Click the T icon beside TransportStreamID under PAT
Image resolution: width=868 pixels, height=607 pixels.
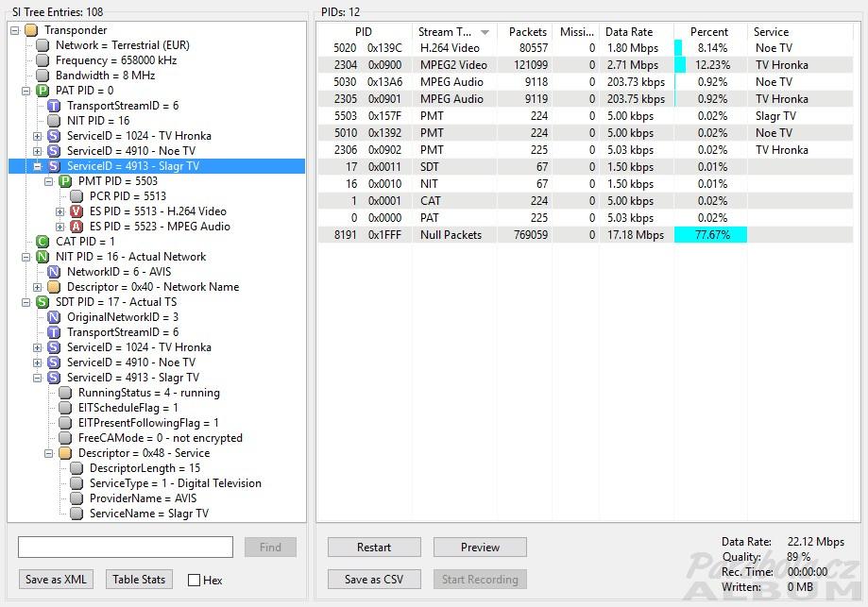[54, 106]
